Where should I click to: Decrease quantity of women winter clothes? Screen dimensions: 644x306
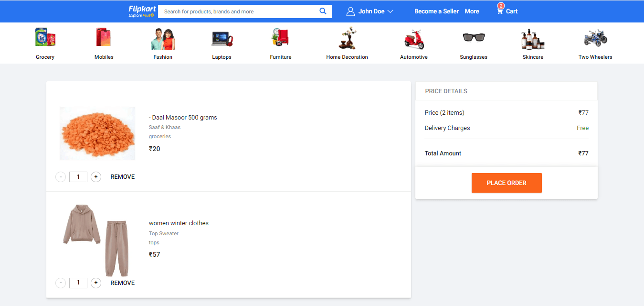(61, 283)
